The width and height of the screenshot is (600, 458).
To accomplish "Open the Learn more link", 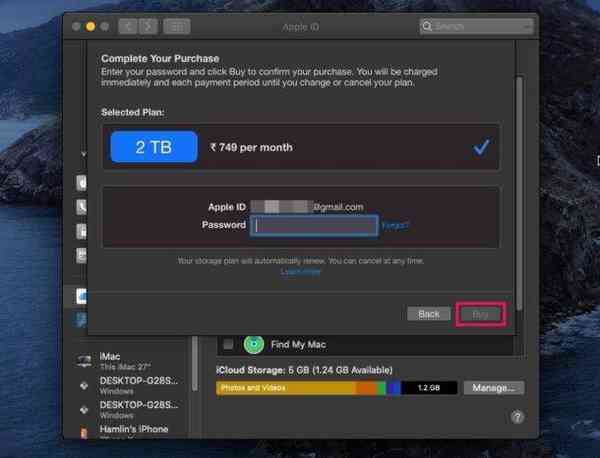I will [x=301, y=271].
